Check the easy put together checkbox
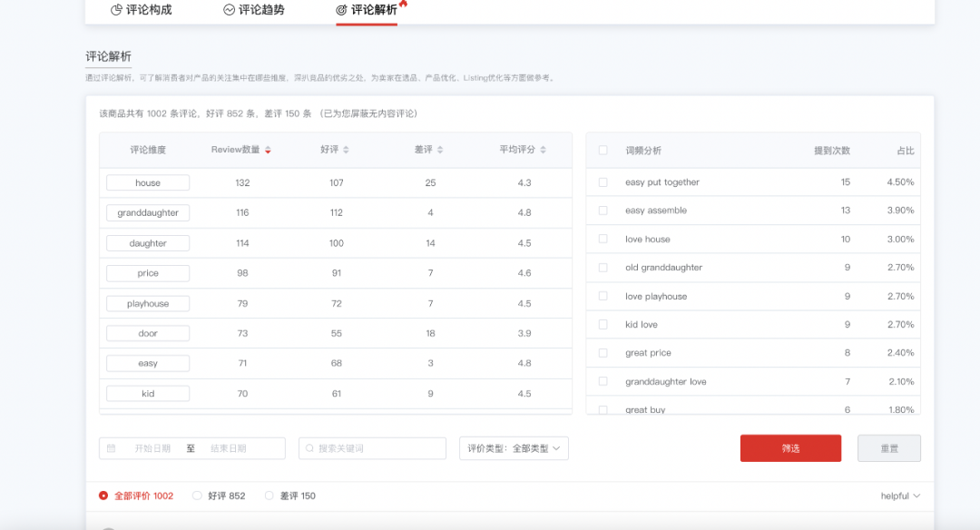The width and height of the screenshot is (980, 530). point(603,182)
